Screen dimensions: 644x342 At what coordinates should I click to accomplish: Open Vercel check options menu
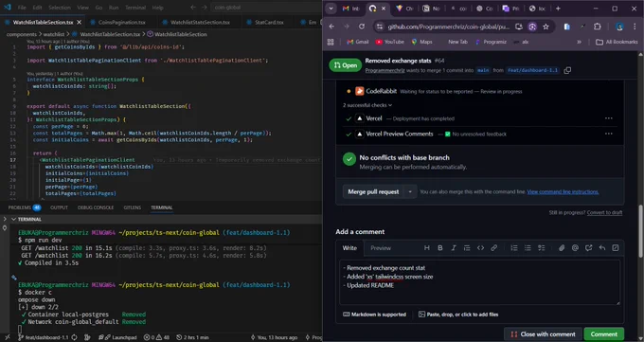pos(608,118)
